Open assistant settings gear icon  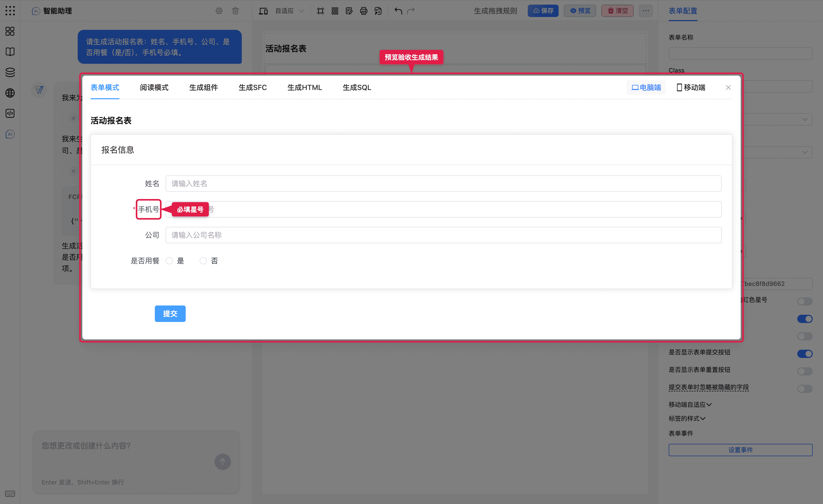click(x=219, y=11)
